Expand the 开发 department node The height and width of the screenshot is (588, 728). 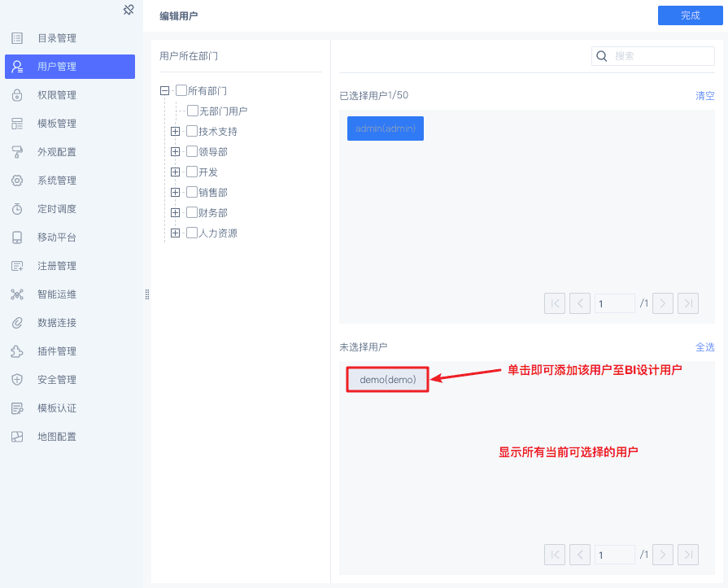click(x=175, y=172)
